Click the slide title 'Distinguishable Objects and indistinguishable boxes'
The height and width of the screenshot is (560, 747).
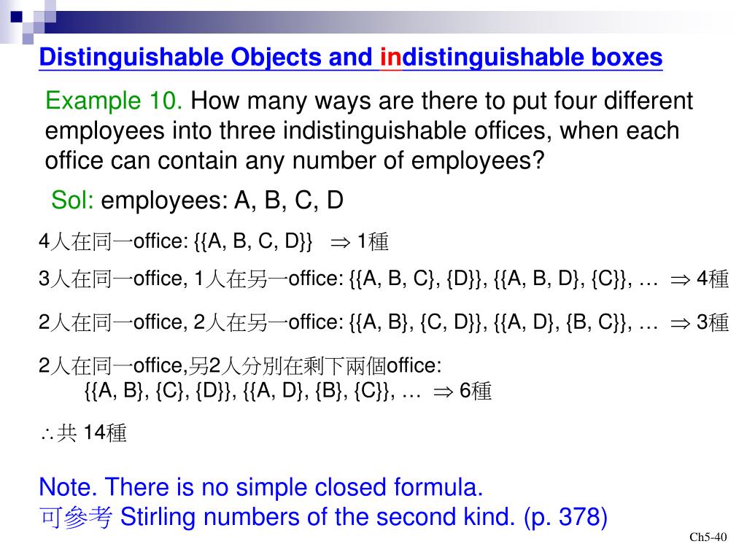[351, 58]
